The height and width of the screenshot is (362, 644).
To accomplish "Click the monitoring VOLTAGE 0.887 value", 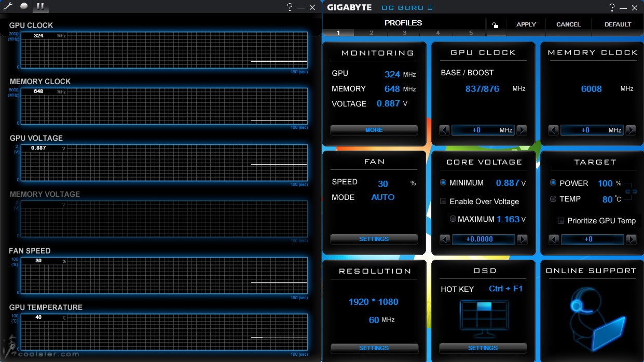I will 388,103.
